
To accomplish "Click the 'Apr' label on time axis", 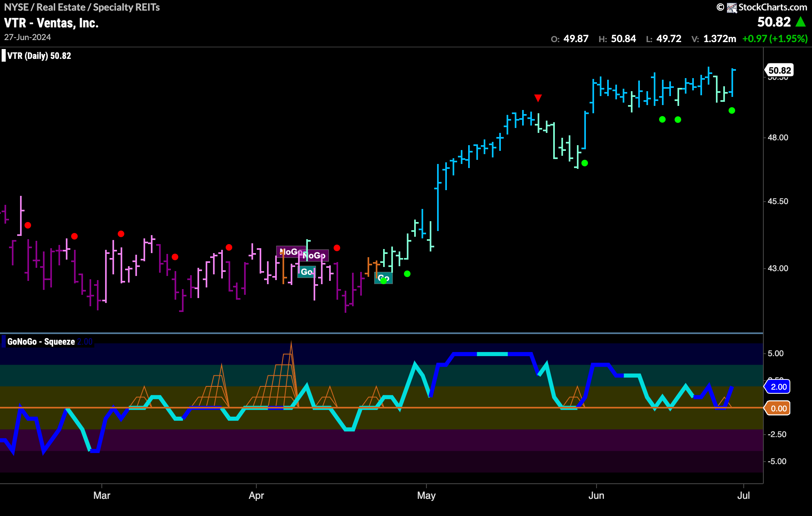I will pyautogui.click(x=256, y=496).
